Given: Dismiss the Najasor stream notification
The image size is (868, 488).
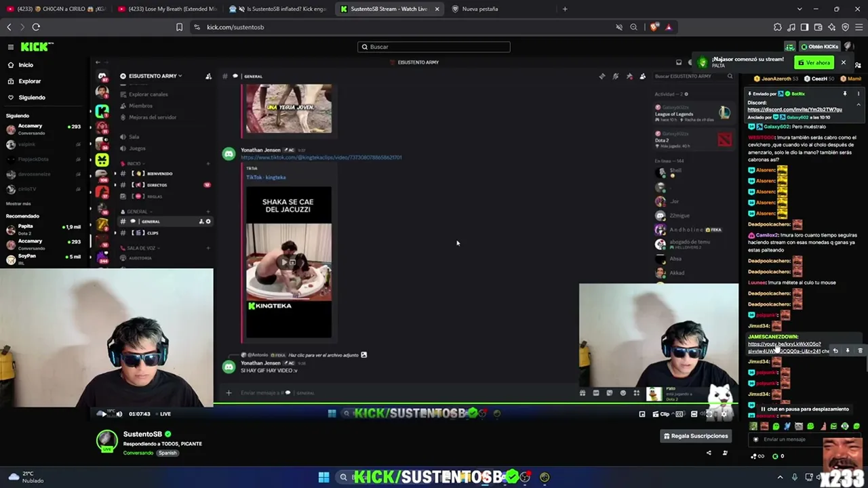Looking at the screenshot, I should (x=843, y=63).
